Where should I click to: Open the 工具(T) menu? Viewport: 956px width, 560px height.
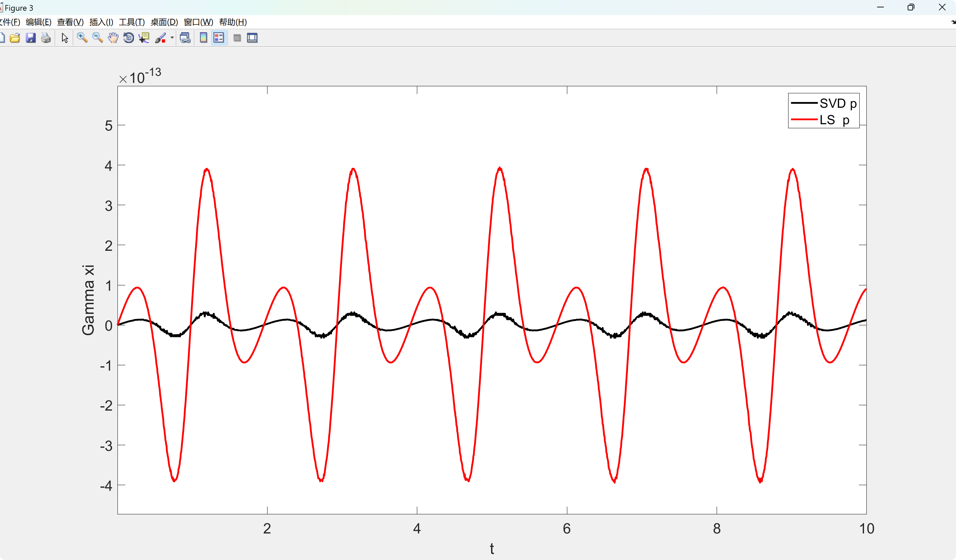pos(132,22)
